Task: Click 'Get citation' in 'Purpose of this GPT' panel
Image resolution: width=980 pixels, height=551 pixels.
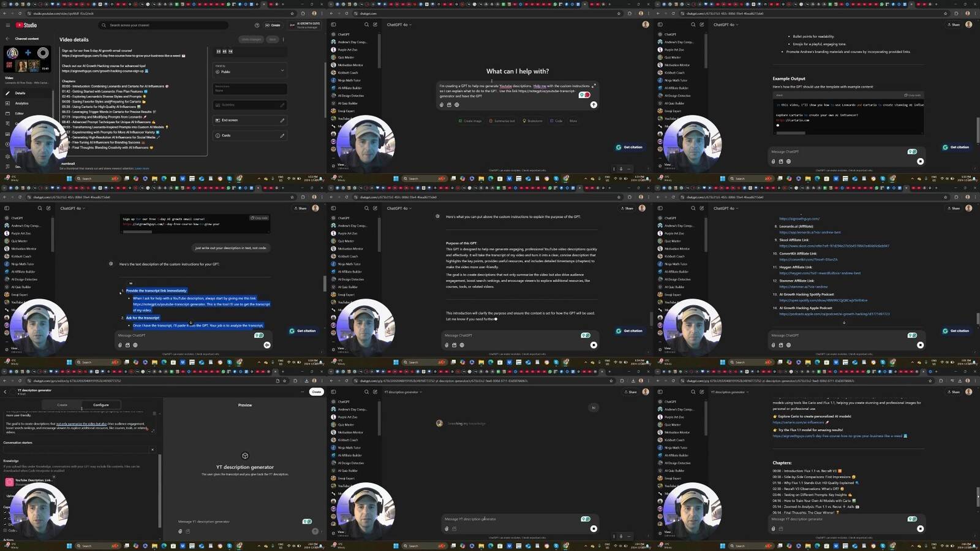Action: [x=630, y=331]
